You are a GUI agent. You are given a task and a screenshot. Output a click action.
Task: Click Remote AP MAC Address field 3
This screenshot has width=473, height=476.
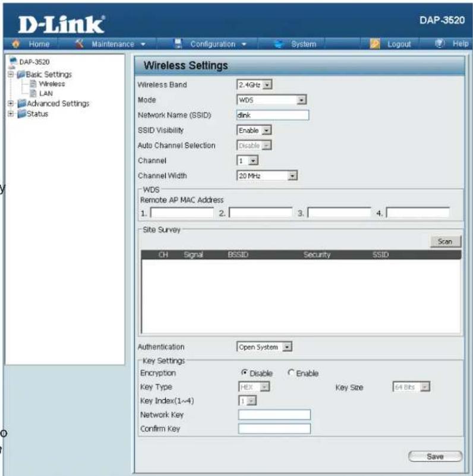tap(339, 213)
